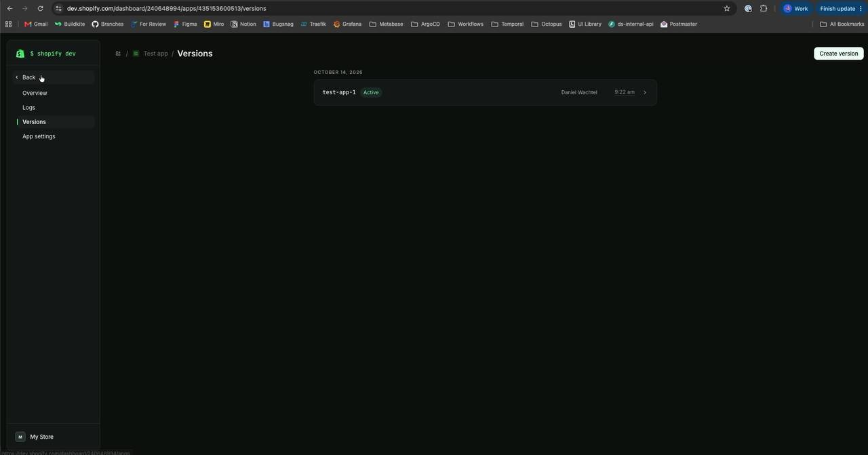The image size is (868, 455).
Task: Select Versions in the sidebar
Action: coord(54,122)
